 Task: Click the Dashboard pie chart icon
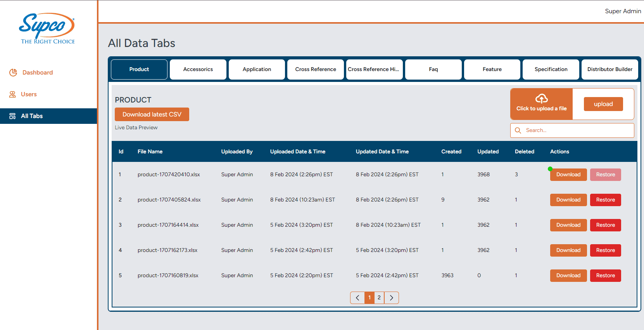point(13,73)
